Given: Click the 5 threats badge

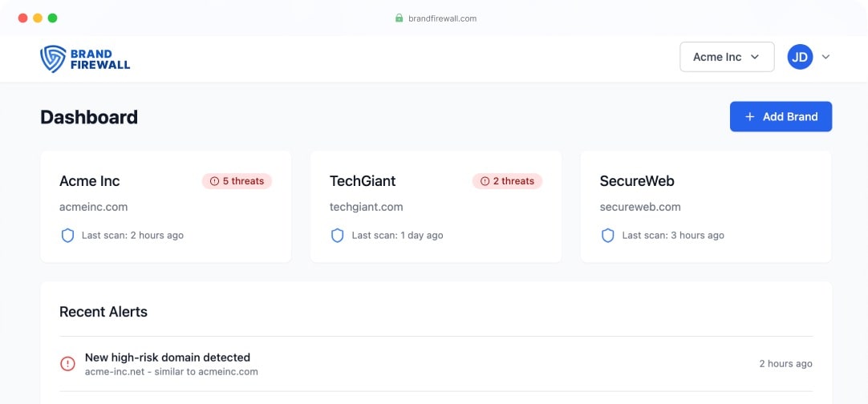Looking at the screenshot, I should coord(237,181).
